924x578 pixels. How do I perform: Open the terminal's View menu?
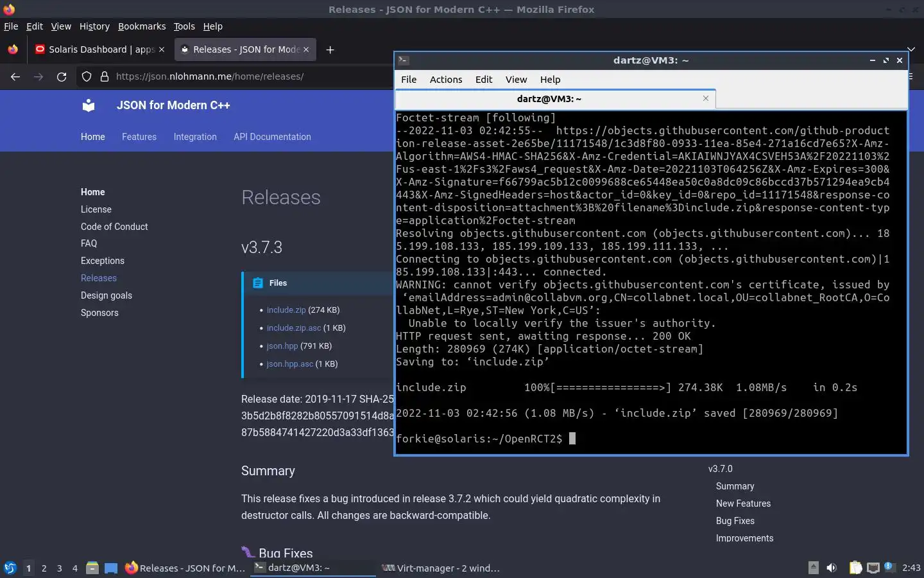click(x=516, y=80)
